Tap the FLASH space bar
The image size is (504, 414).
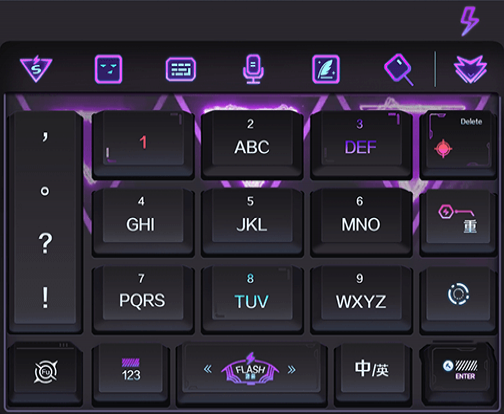click(252, 373)
